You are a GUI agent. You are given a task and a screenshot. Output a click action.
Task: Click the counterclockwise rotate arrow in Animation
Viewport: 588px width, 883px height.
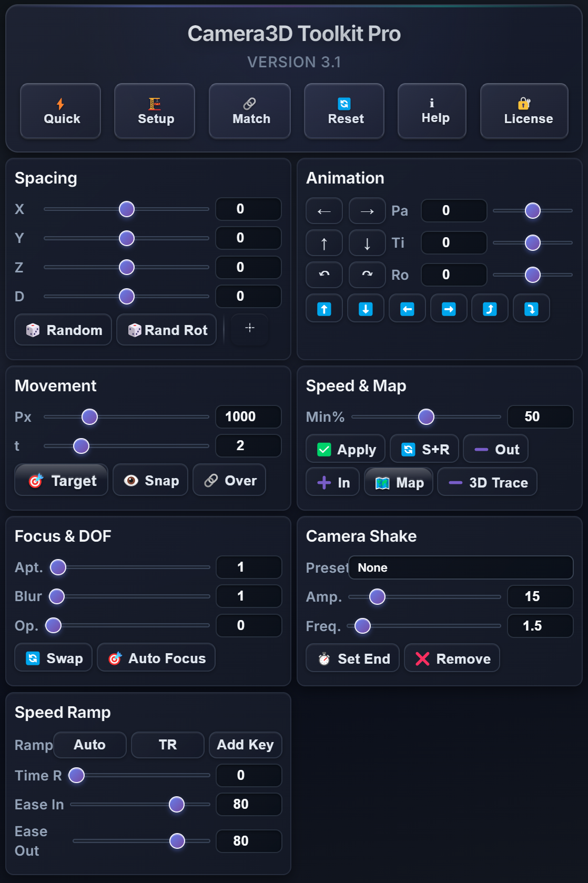click(324, 275)
